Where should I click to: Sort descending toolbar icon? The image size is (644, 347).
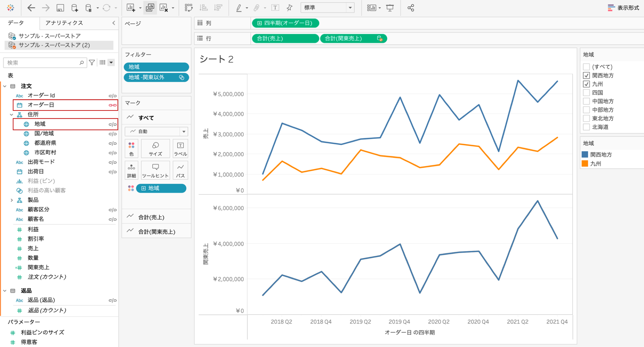tap(219, 7)
